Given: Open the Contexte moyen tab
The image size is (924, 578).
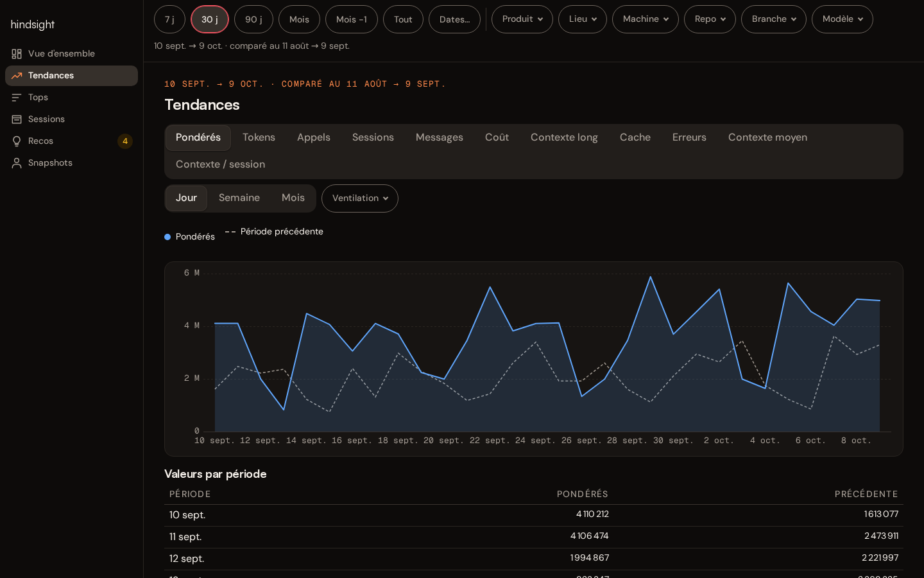Looking at the screenshot, I should 767,137.
